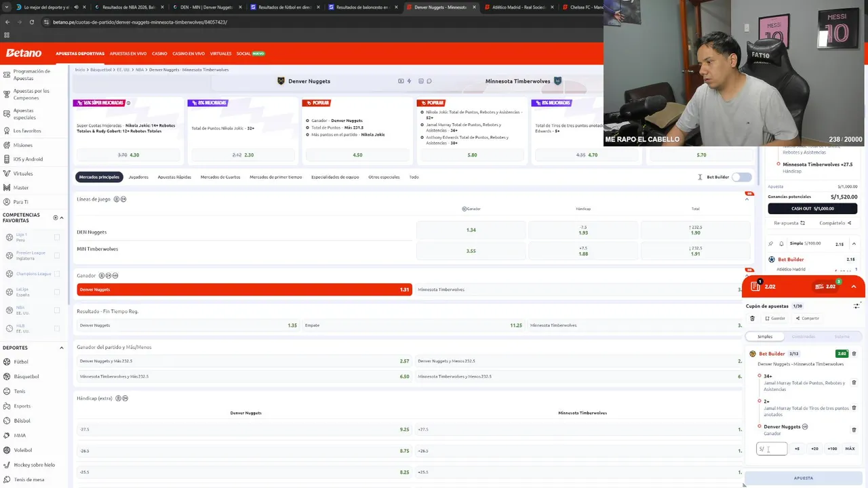Click Guardar in the bet coupon

click(775, 319)
